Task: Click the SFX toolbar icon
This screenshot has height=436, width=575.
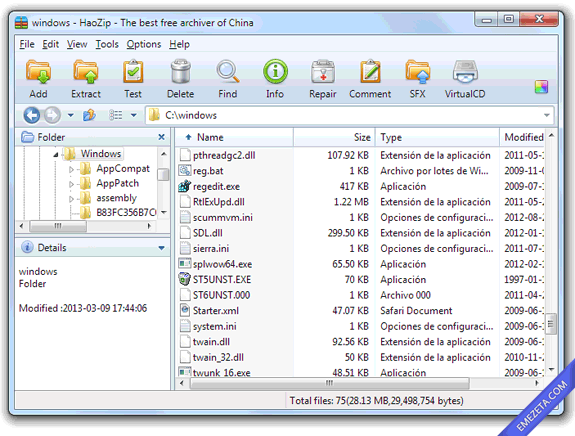Action: tap(417, 72)
